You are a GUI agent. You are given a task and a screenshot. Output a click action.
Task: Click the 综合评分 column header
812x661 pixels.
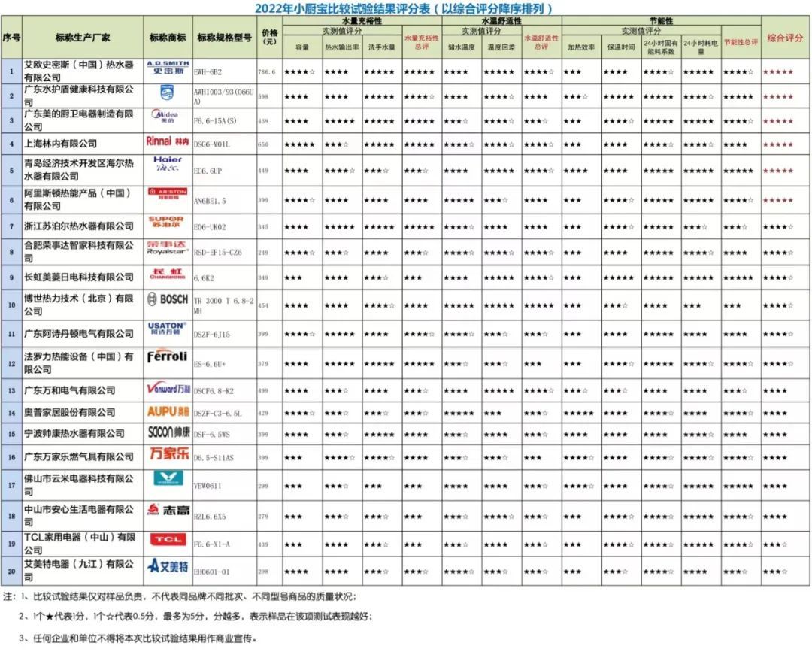pyautogui.click(x=785, y=38)
